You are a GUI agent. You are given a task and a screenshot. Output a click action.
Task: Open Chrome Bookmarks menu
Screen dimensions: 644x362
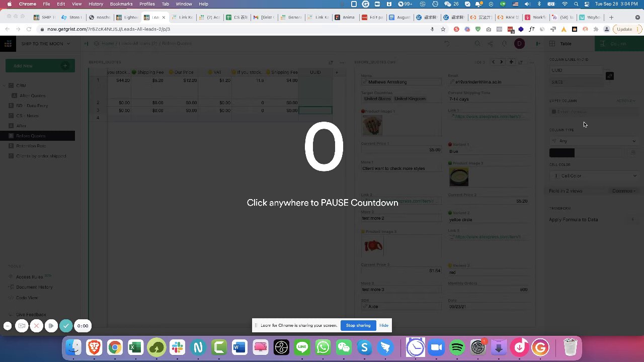121,4
